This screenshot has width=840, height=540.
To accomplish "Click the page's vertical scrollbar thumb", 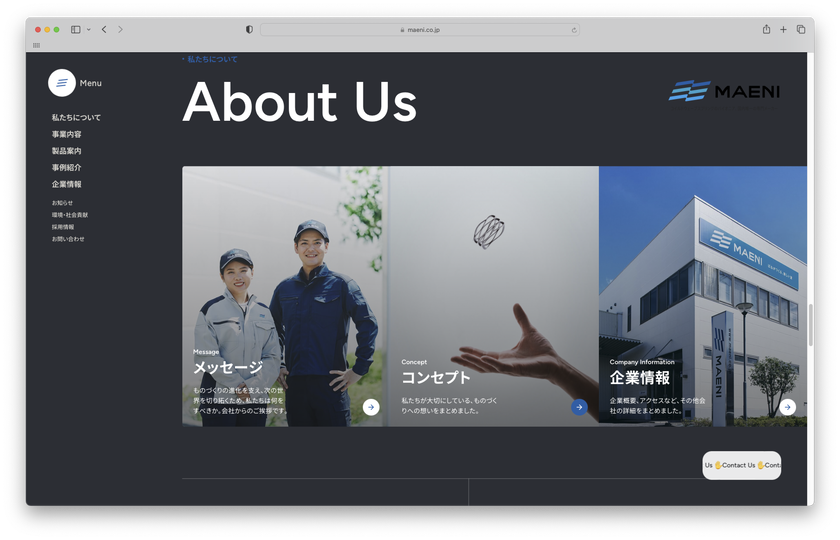I will pos(811,325).
